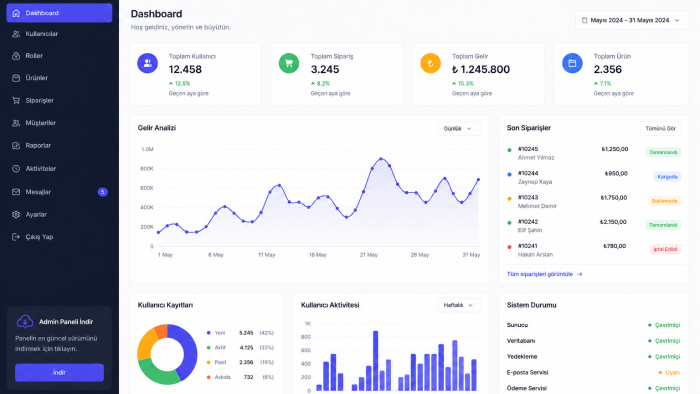Click the cloud download icon beside Admin Paneli İndir
This screenshot has height=394, width=700.
pyautogui.click(x=25, y=321)
